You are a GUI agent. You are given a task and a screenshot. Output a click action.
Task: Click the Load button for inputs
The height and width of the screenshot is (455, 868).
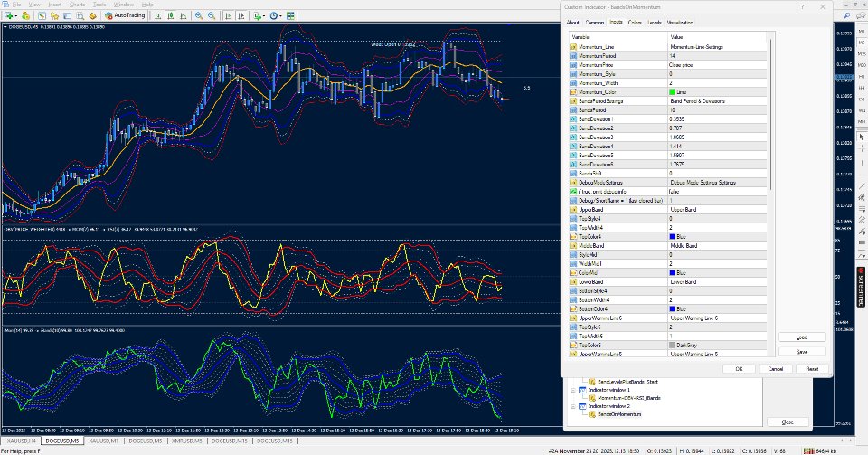coord(802,337)
